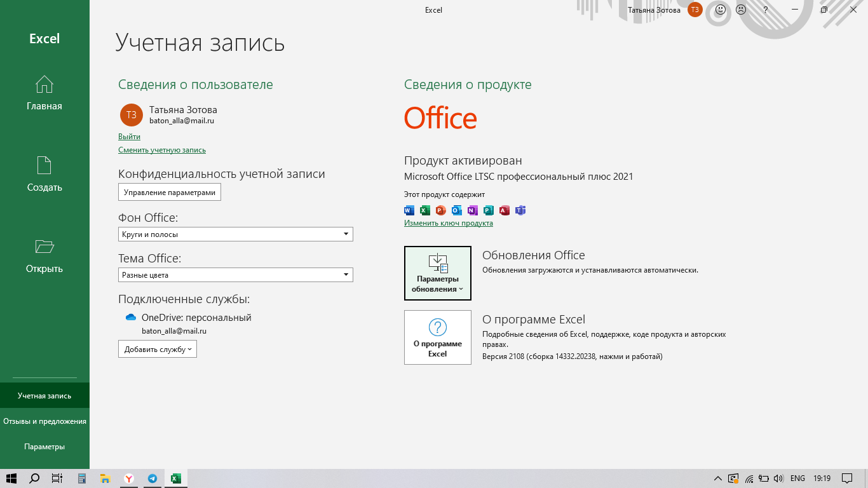This screenshot has height=488, width=868.
Task: Click the OneDrive cloud icon under connected services
Action: [131, 318]
